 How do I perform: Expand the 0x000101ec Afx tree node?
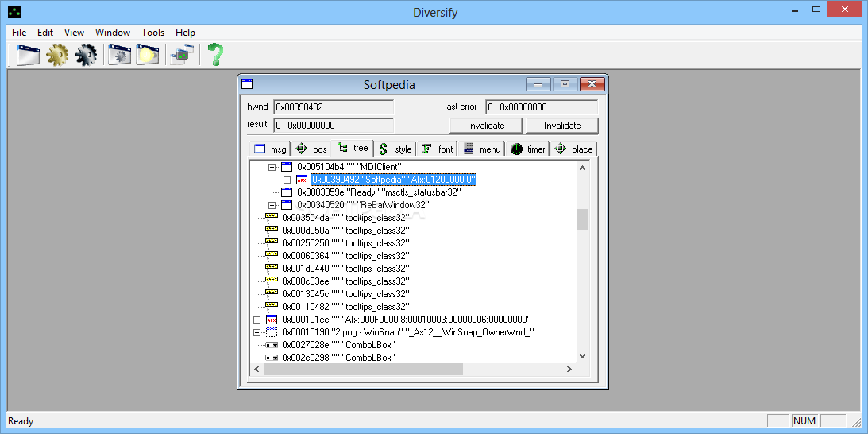coord(257,320)
